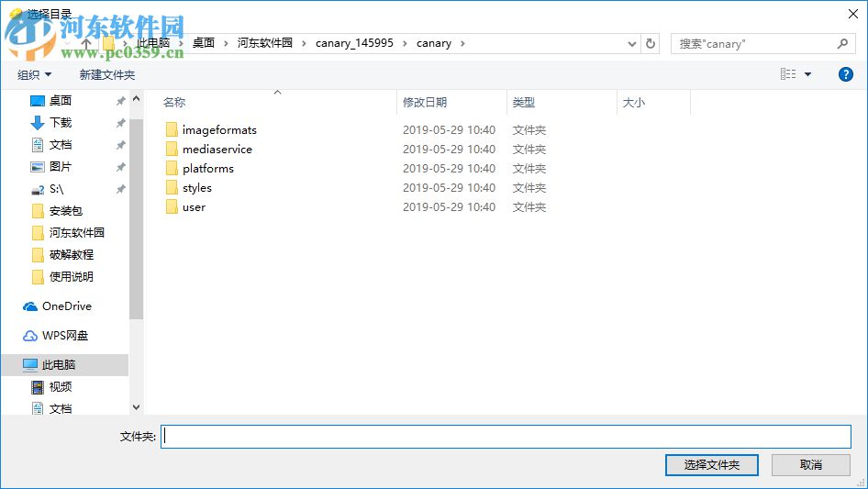Click in the 文件夹 folder name field
The image size is (868, 489).
point(506,437)
